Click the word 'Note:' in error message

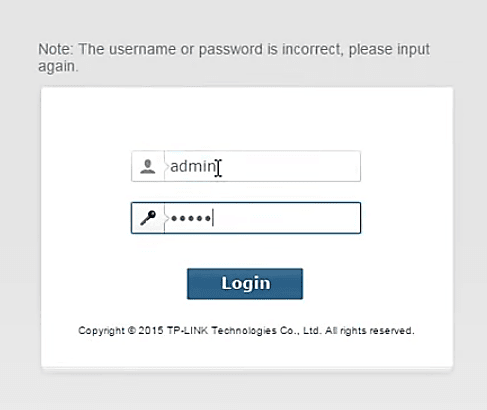pos(55,49)
